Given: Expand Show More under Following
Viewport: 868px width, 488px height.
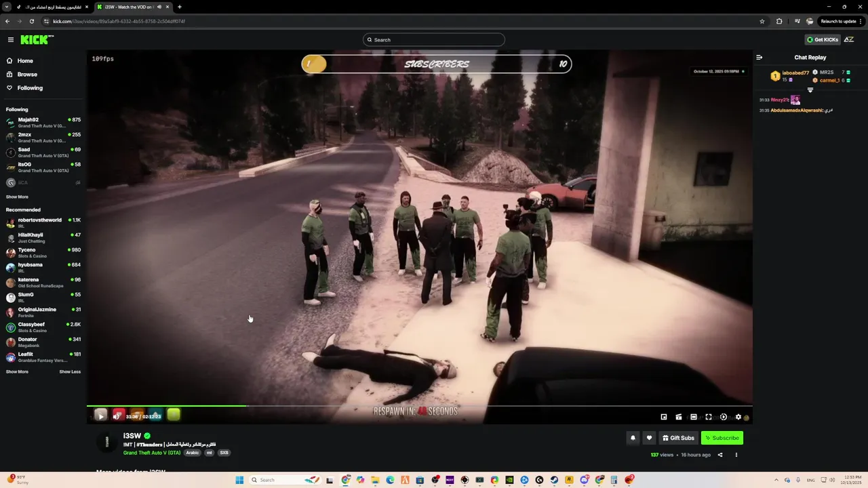Looking at the screenshot, I should 17,197.
